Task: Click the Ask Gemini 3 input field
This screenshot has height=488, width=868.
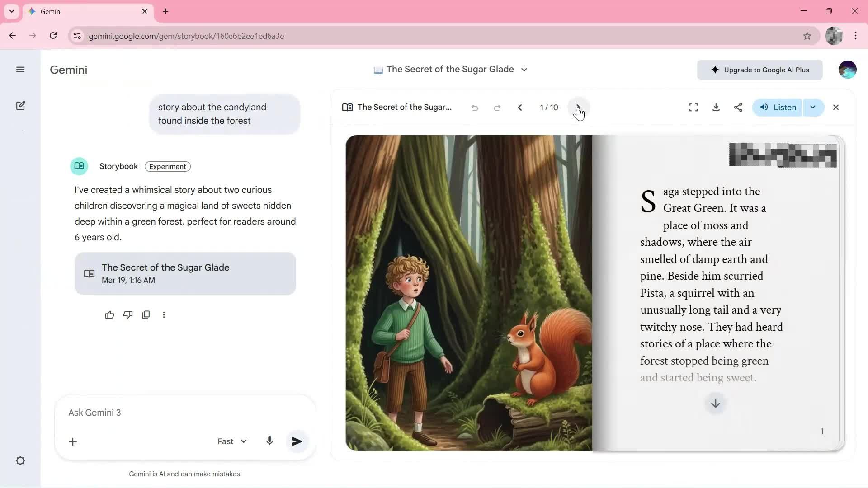Action: [181, 413]
